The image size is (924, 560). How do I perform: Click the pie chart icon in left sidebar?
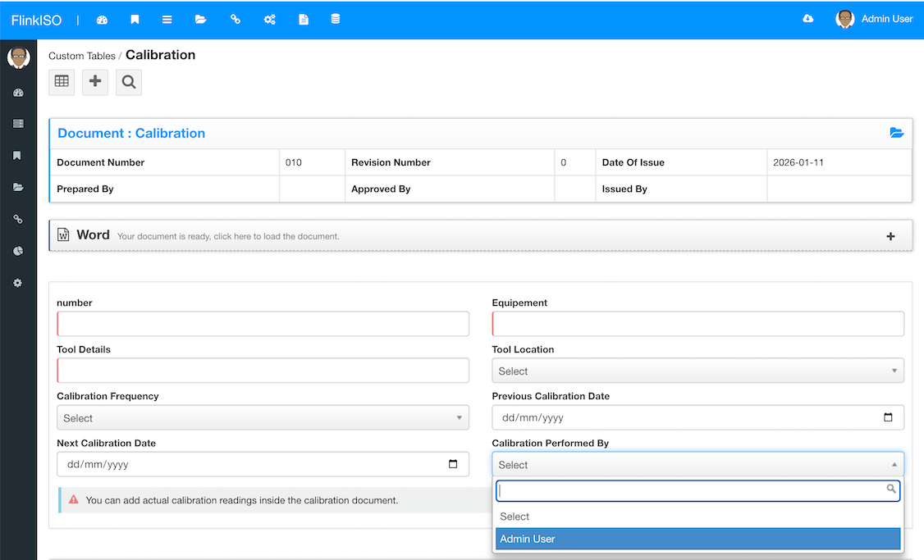point(18,251)
